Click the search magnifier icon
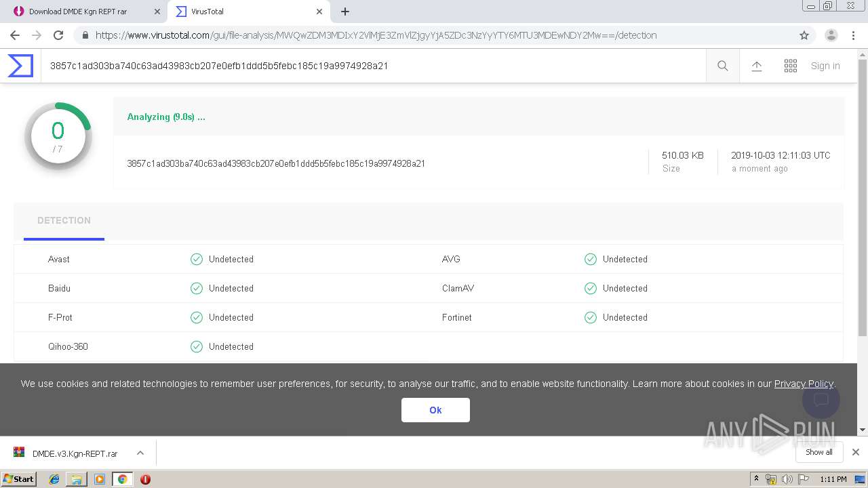Viewport: 868px width, 488px height. click(723, 66)
